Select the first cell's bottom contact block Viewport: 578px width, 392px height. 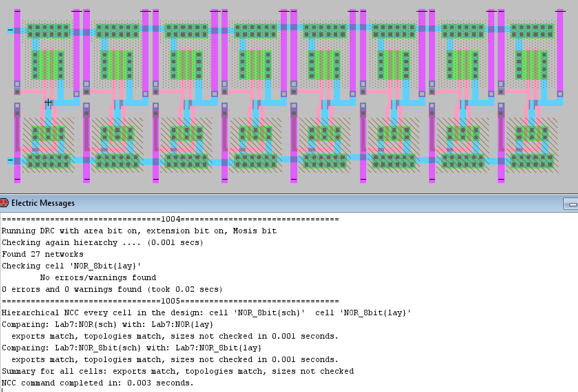pyautogui.click(x=48, y=161)
